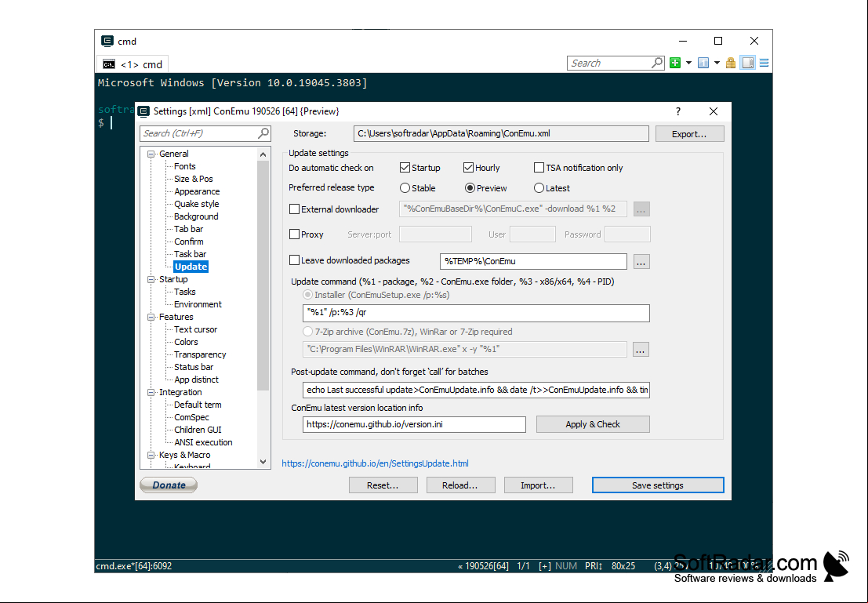Viewport: 868px width, 603px height.
Task: Click the Export... button
Action: [x=689, y=134]
